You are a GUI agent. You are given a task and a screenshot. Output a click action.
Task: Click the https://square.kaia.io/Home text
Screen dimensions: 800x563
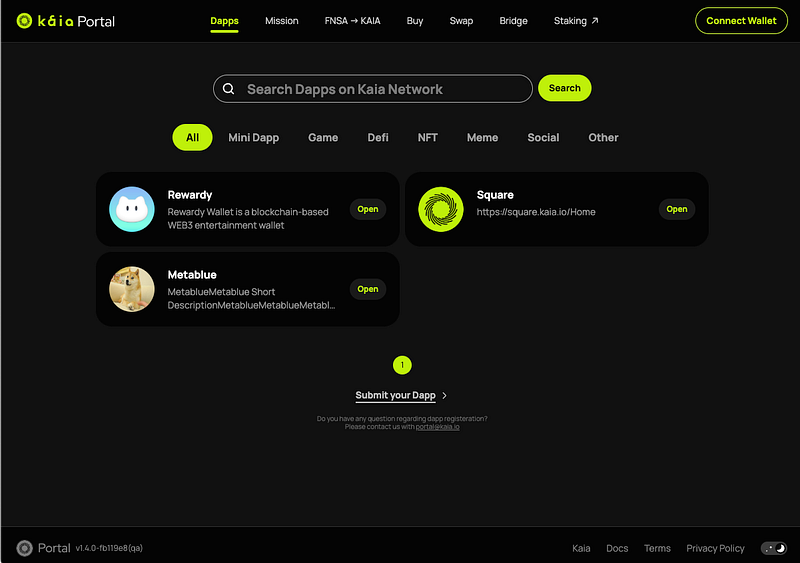(536, 212)
